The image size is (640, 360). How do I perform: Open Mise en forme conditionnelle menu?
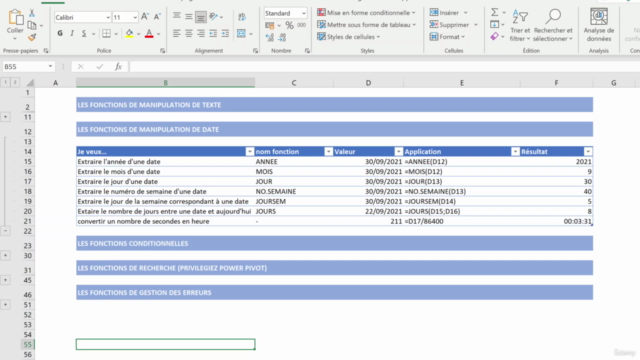[x=366, y=13]
